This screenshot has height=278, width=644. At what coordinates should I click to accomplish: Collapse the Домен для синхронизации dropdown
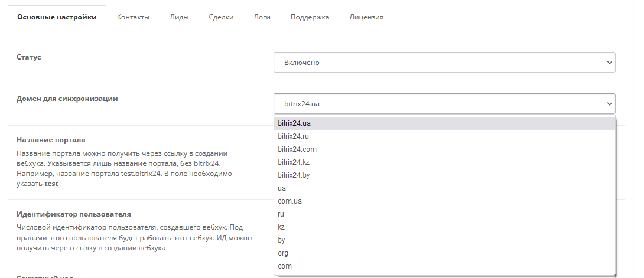(x=444, y=104)
